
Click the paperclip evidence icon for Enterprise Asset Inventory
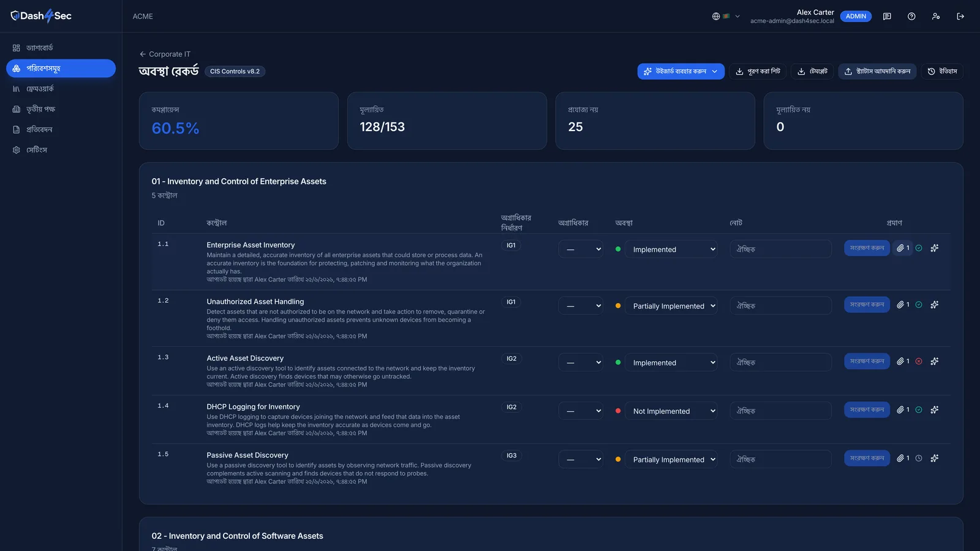pyautogui.click(x=903, y=248)
